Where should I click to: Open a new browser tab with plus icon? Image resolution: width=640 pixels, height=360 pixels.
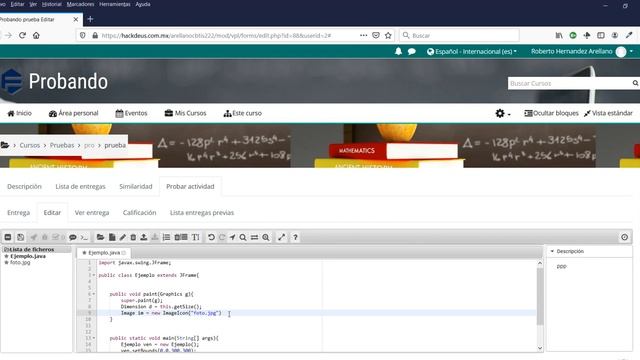click(x=90, y=19)
